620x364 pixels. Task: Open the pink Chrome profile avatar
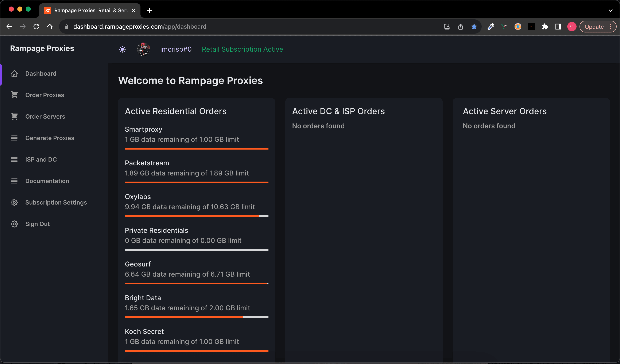point(572,27)
